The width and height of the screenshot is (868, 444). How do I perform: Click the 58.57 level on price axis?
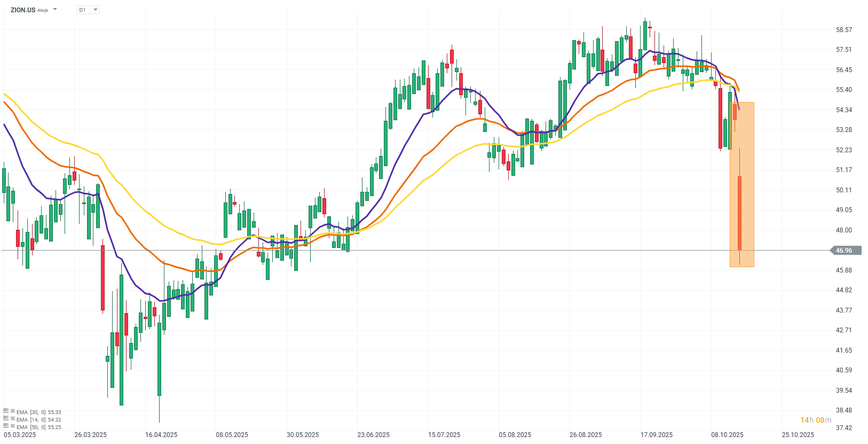[x=844, y=30]
